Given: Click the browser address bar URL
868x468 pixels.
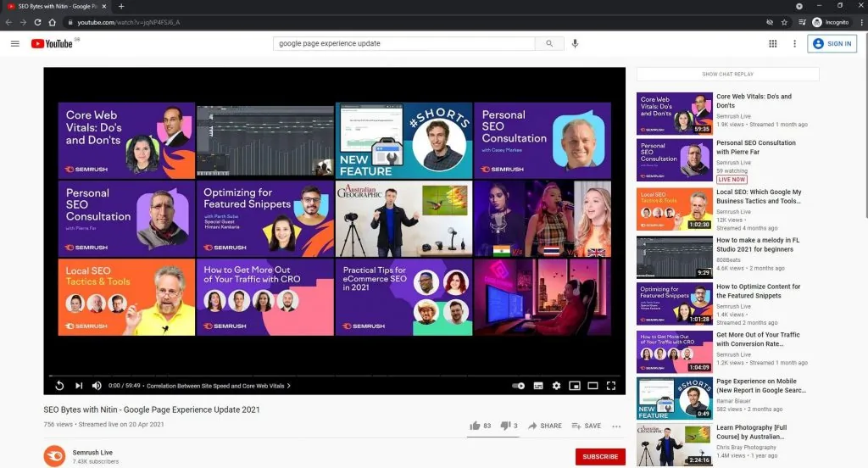Looking at the screenshot, I should (129, 22).
